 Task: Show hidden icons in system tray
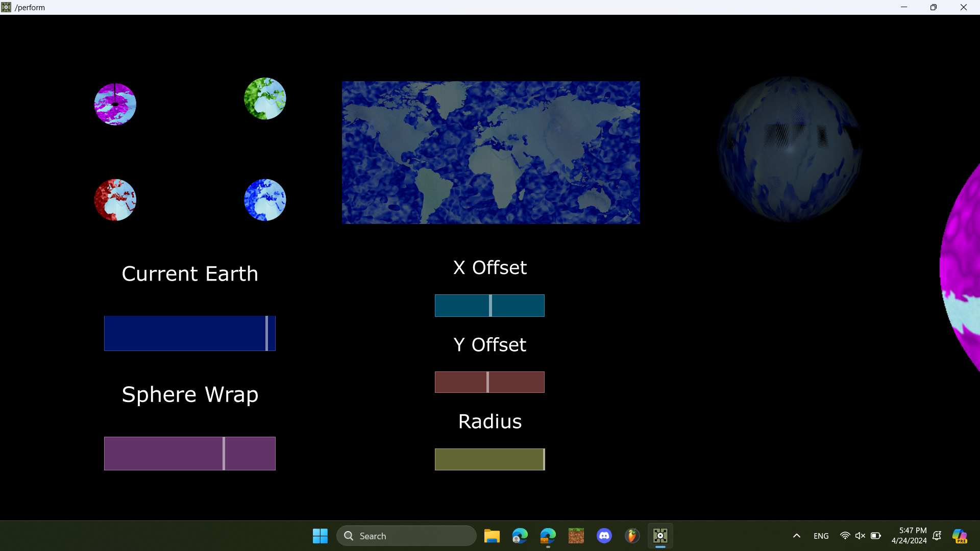[x=796, y=536]
